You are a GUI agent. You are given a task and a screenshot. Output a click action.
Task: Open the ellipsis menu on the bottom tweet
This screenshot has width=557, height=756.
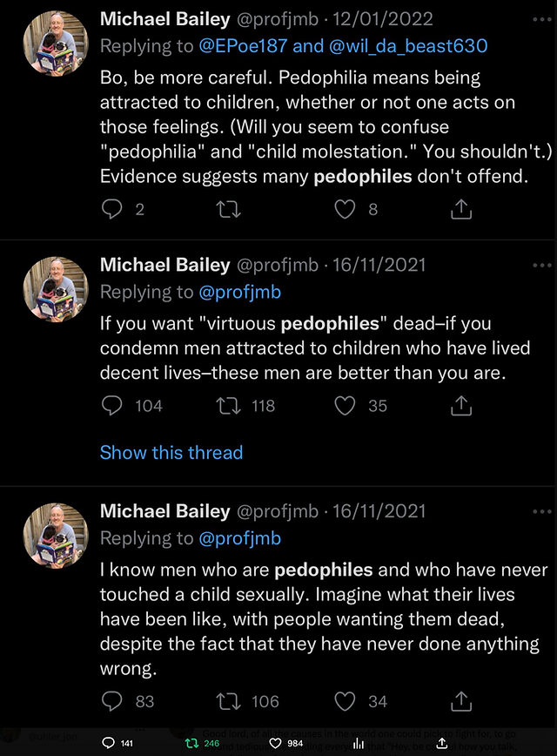540,511
